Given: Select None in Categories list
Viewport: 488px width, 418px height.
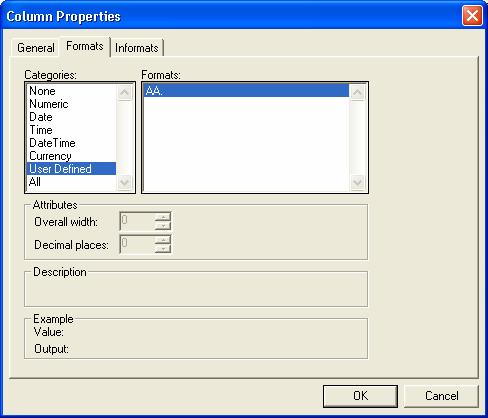Looking at the screenshot, I should [x=71, y=91].
